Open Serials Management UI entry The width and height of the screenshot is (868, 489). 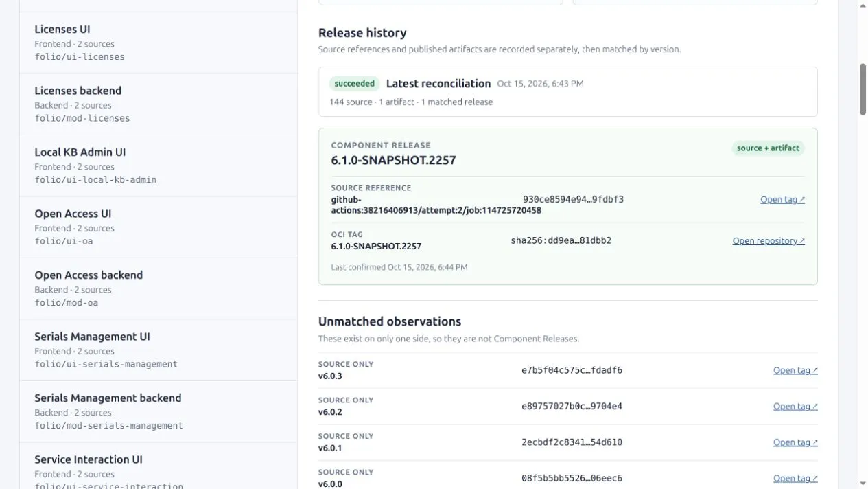click(159, 350)
